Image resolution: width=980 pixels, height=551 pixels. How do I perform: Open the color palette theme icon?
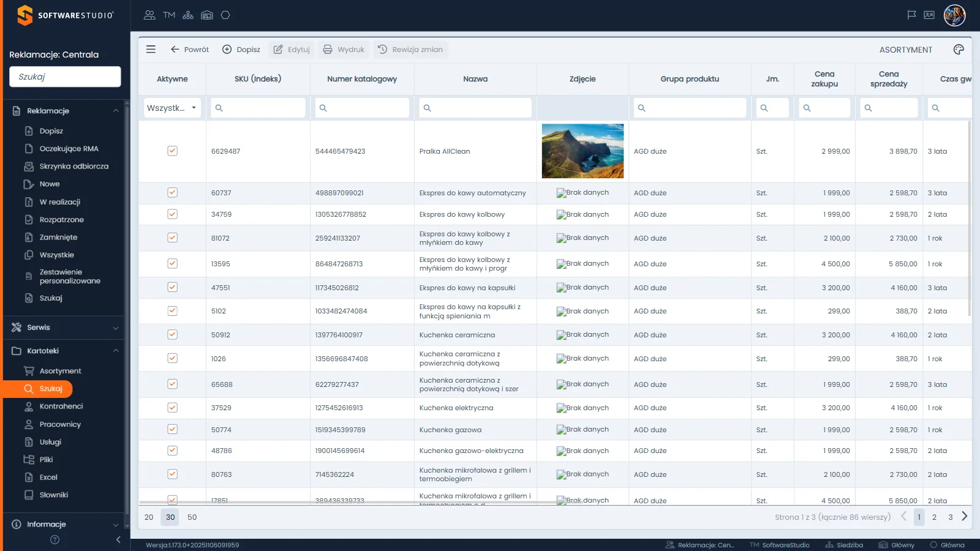click(959, 50)
